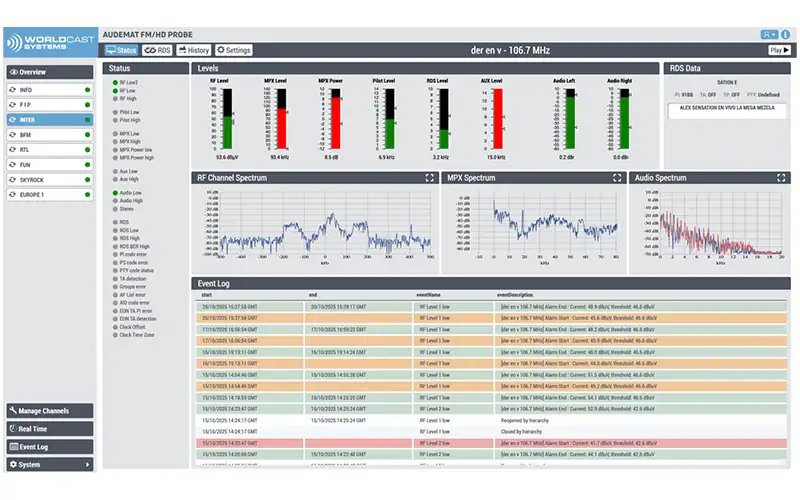
Task: Switch to the Status tab
Action: (x=121, y=50)
